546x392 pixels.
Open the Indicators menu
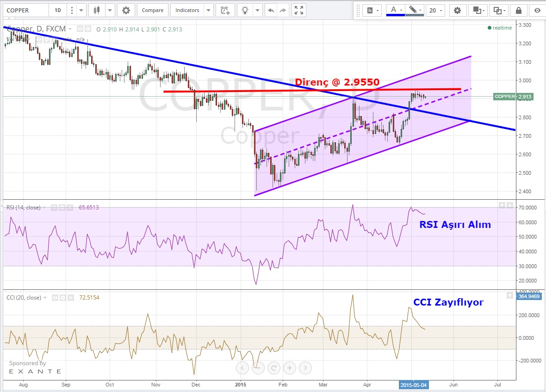pyautogui.click(x=187, y=10)
